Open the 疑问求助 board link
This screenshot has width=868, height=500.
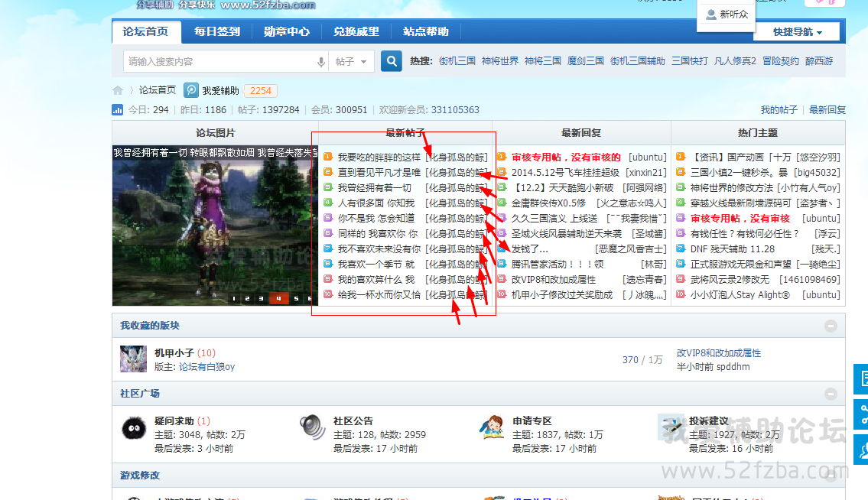coord(174,420)
